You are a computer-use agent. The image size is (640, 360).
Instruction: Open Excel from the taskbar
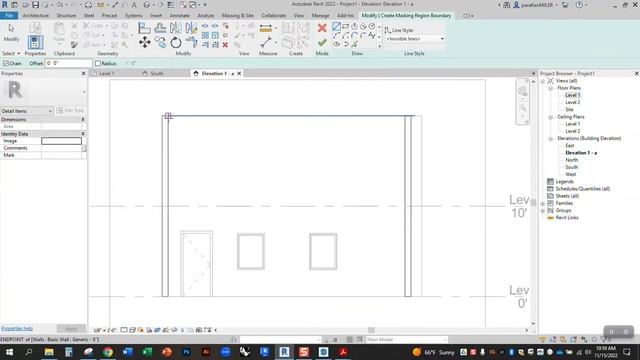[x=147, y=352]
